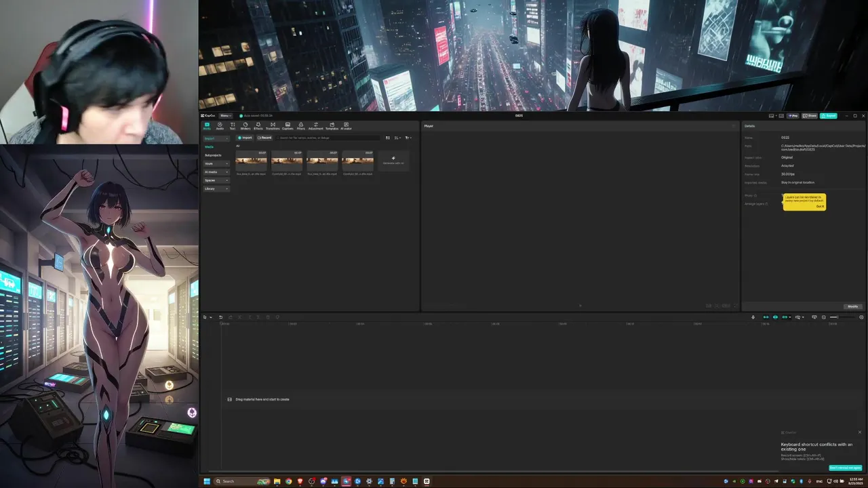Open the Filters tab
Image resolution: width=868 pixels, height=488 pixels.
(301, 126)
